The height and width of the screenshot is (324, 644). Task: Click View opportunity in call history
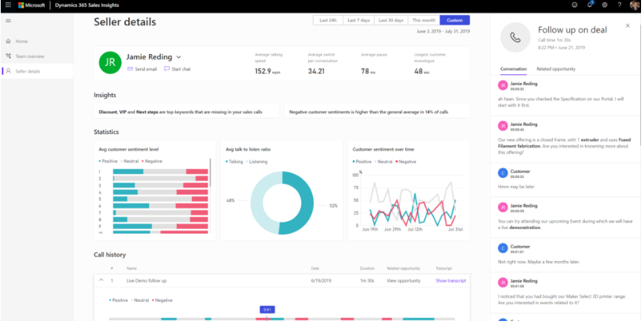(x=403, y=280)
